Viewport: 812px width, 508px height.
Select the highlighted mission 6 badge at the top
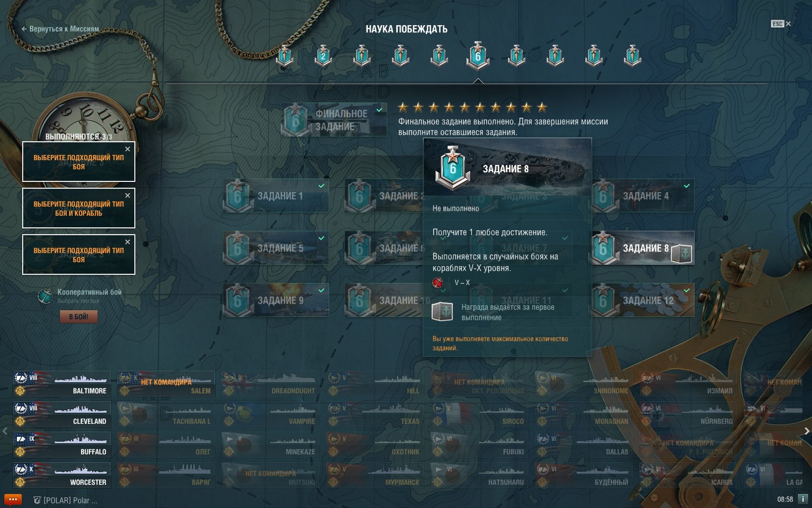point(478,55)
